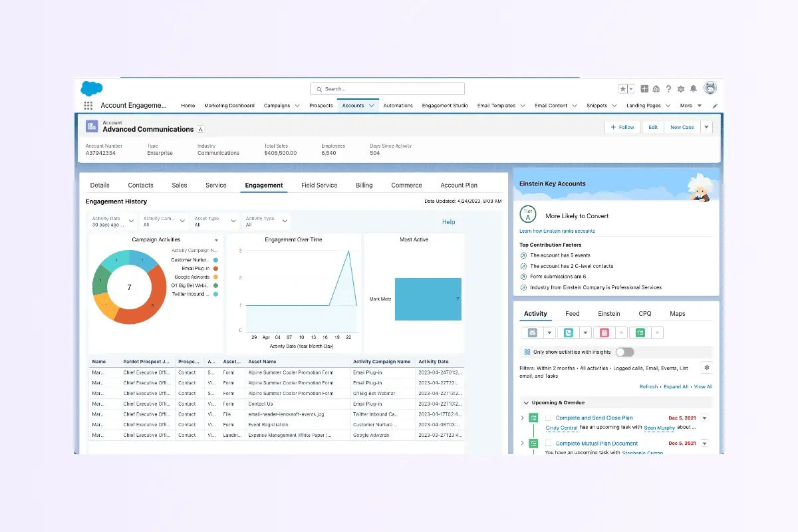This screenshot has height=532, width=798.
Task: Open the global search field
Action: coord(387,88)
